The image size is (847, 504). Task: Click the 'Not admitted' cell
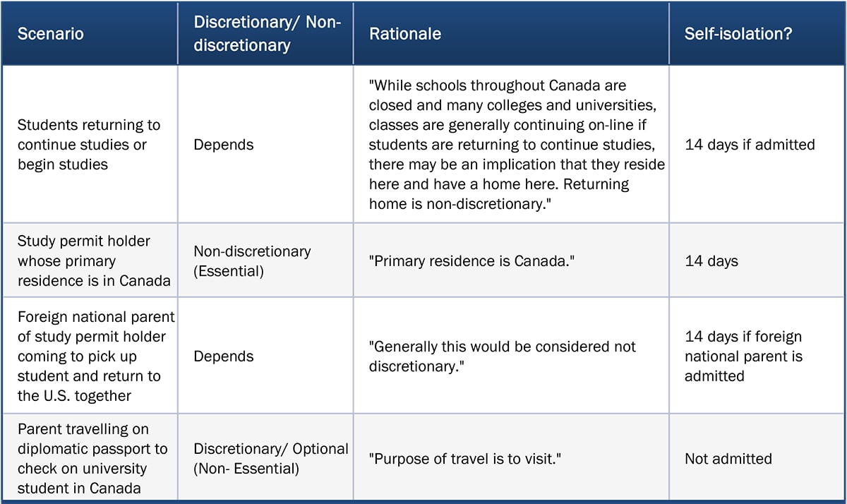[728, 458]
